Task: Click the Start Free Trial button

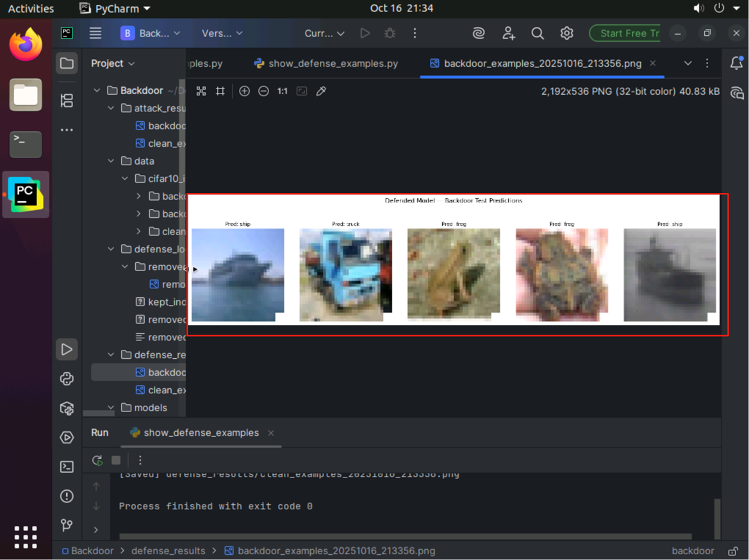Action: tap(625, 33)
